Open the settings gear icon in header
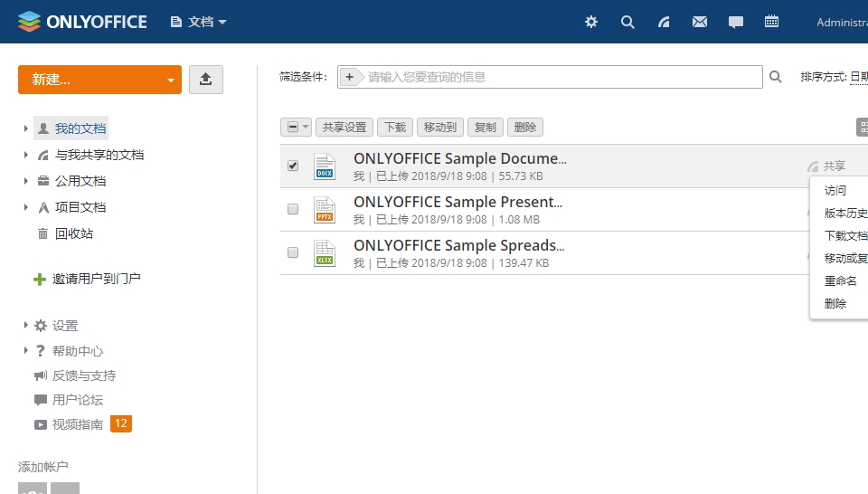This screenshot has height=494, width=868. click(x=591, y=22)
